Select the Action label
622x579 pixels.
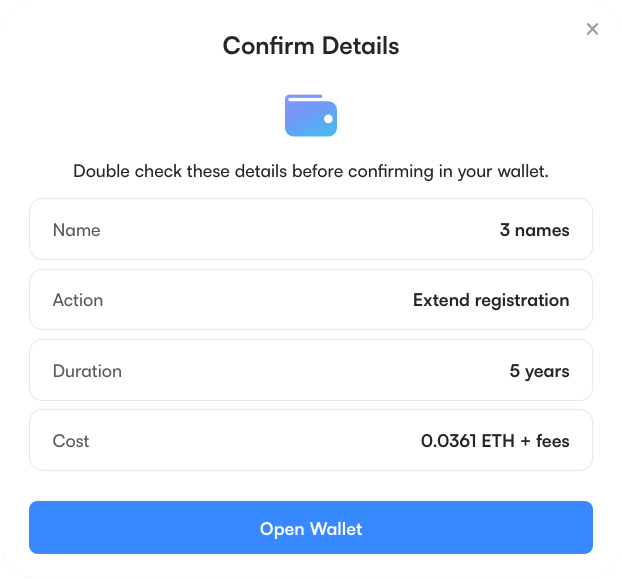click(x=78, y=300)
